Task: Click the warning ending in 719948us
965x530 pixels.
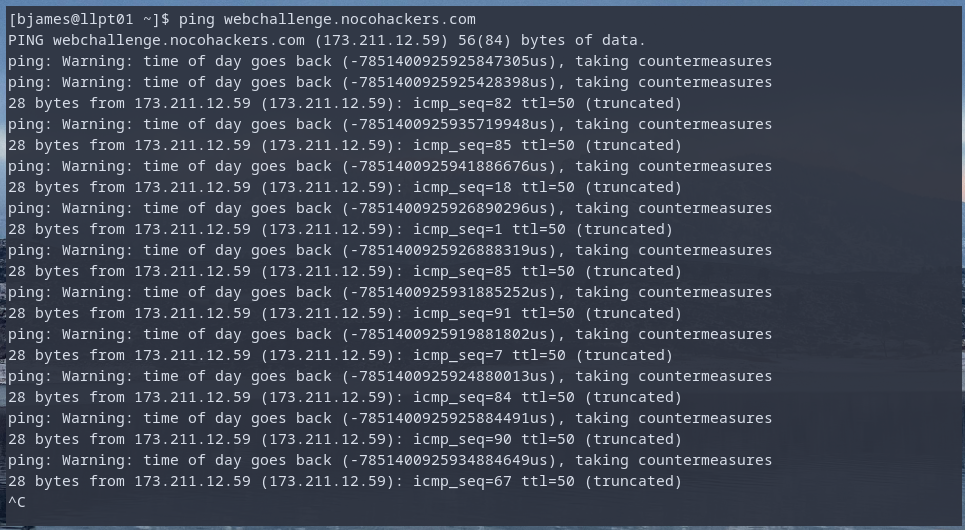Action: (x=389, y=124)
